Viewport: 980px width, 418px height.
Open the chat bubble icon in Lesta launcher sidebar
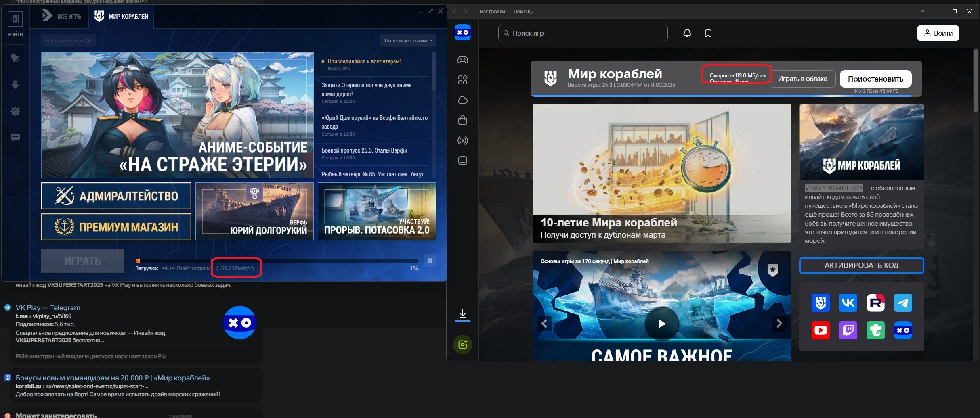click(x=15, y=138)
